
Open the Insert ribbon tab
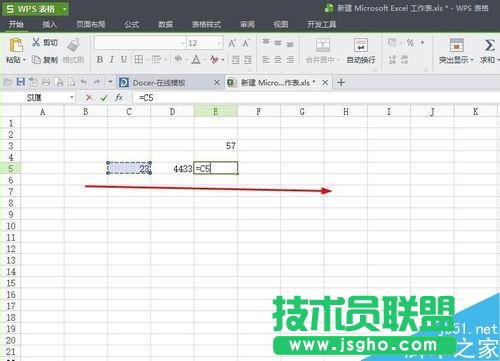tap(50, 24)
